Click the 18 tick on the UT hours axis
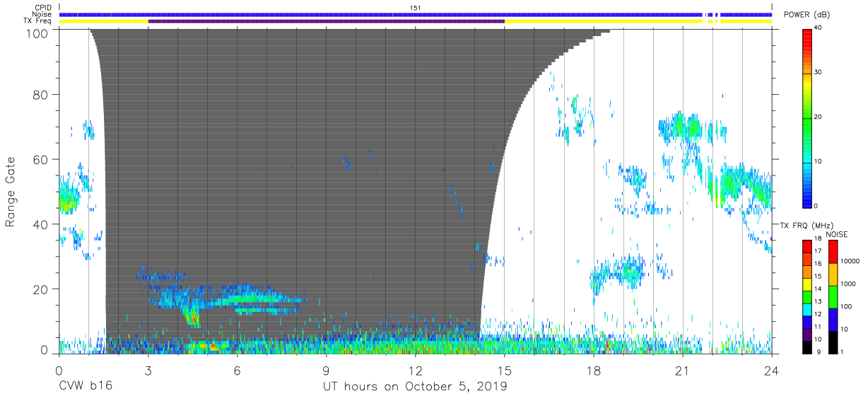Viewport: 868px width, 401px height. click(x=594, y=370)
